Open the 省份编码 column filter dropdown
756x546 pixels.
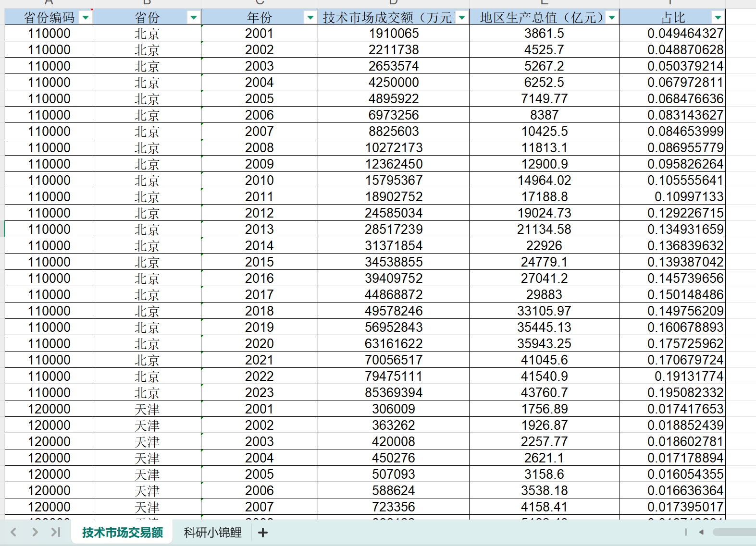86,18
